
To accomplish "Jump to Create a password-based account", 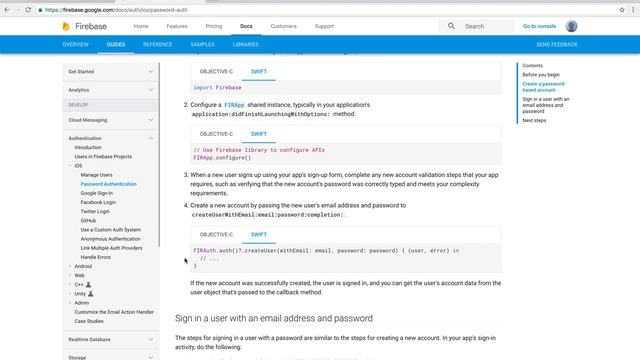I will pos(544,87).
